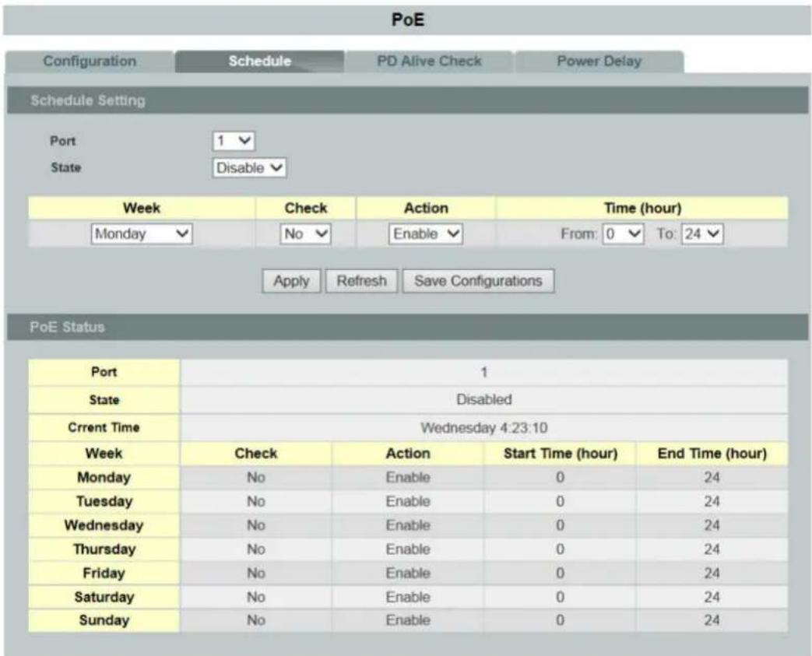
Task: Click Tuesday's Action value Enable
Action: pos(408,501)
